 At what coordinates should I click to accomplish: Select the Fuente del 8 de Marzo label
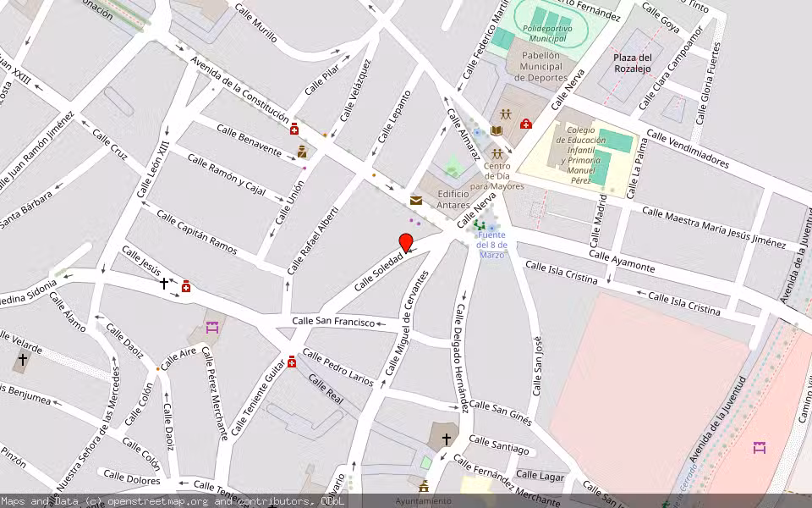tap(491, 245)
